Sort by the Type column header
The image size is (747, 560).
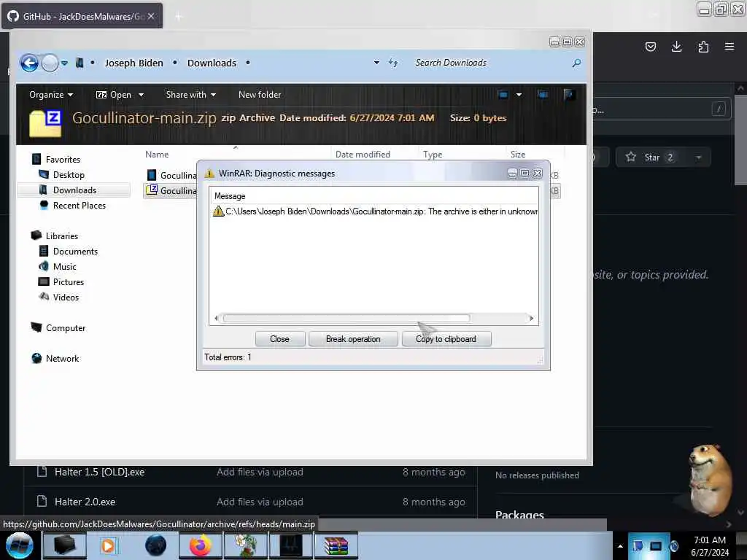[433, 155]
